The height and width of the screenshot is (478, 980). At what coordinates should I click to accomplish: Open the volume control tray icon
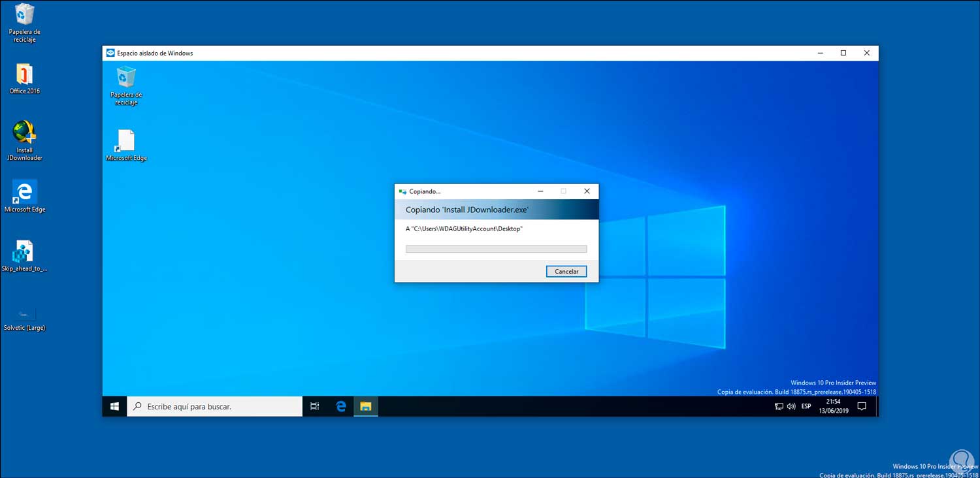coord(791,406)
